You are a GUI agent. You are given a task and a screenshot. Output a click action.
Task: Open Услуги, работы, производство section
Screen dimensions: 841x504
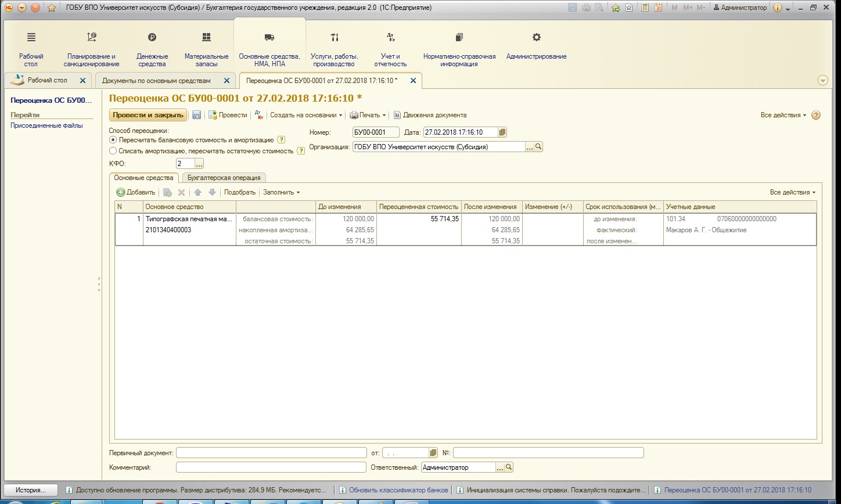click(x=335, y=48)
